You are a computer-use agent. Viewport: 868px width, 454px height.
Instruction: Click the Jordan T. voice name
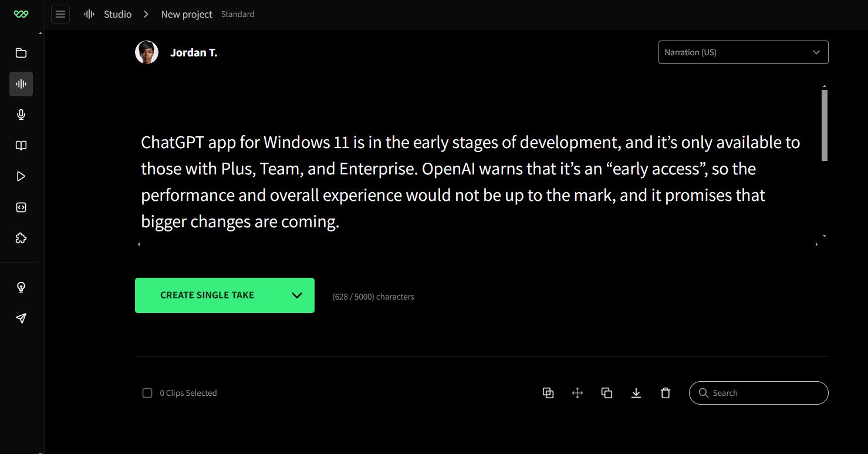(194, 53)
